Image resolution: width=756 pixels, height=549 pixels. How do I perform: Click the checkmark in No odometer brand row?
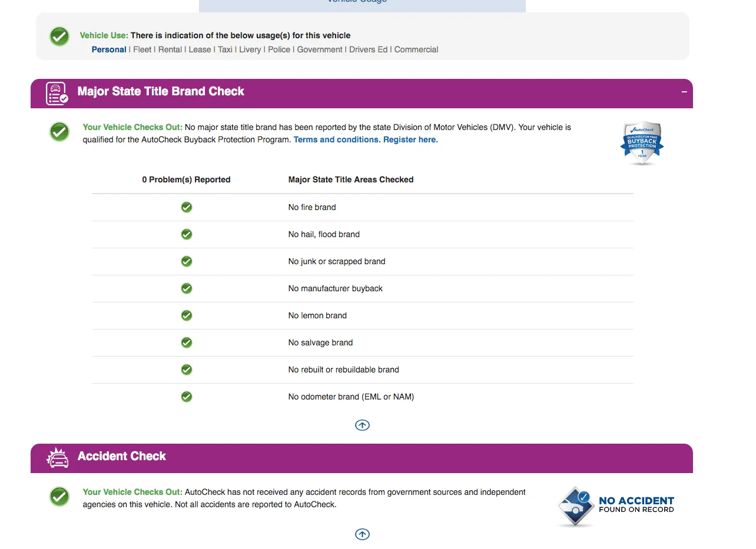pyautogui.click(x=187, y=397)
